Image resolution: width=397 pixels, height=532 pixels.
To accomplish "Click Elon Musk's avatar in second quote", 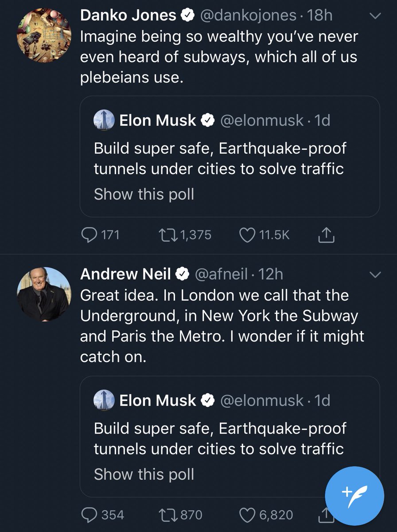I will (x=104, y=400).
